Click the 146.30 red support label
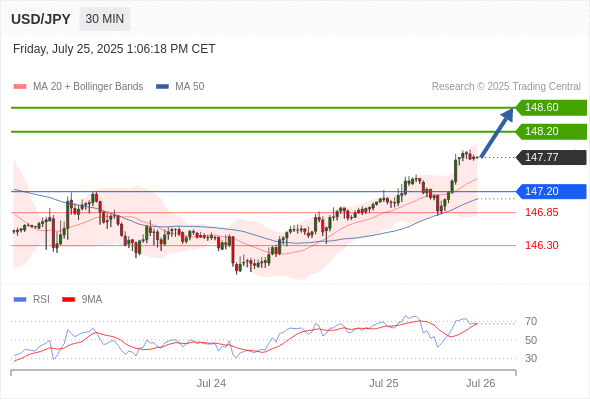The width and height of the screenshot is (590, 400). pos(541,245)
